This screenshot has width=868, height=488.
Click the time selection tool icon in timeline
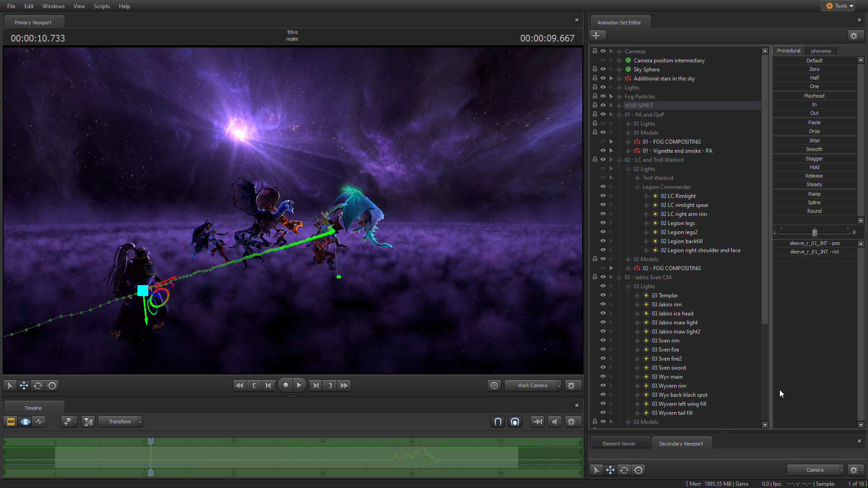point(88,422)
